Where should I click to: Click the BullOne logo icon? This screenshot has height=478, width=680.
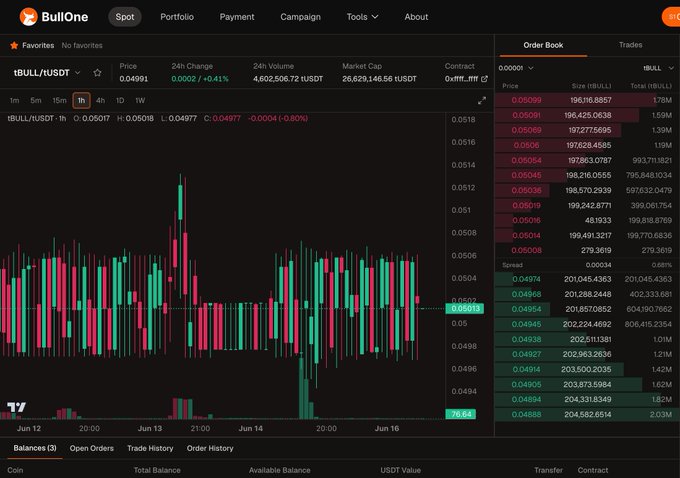pyautogui.click(x=29, y=17)
